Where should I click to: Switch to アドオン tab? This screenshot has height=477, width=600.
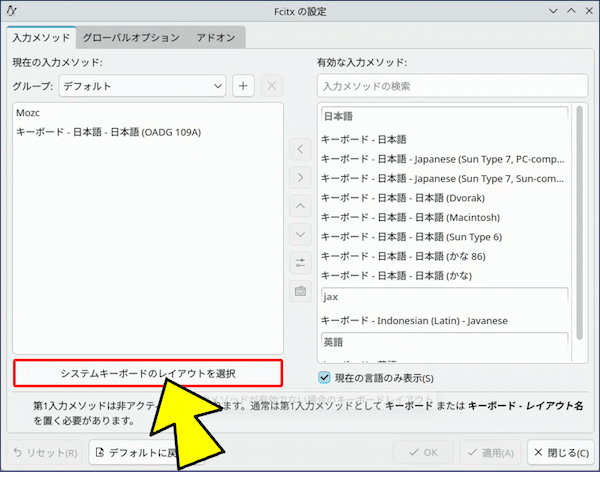pos(217,37)
